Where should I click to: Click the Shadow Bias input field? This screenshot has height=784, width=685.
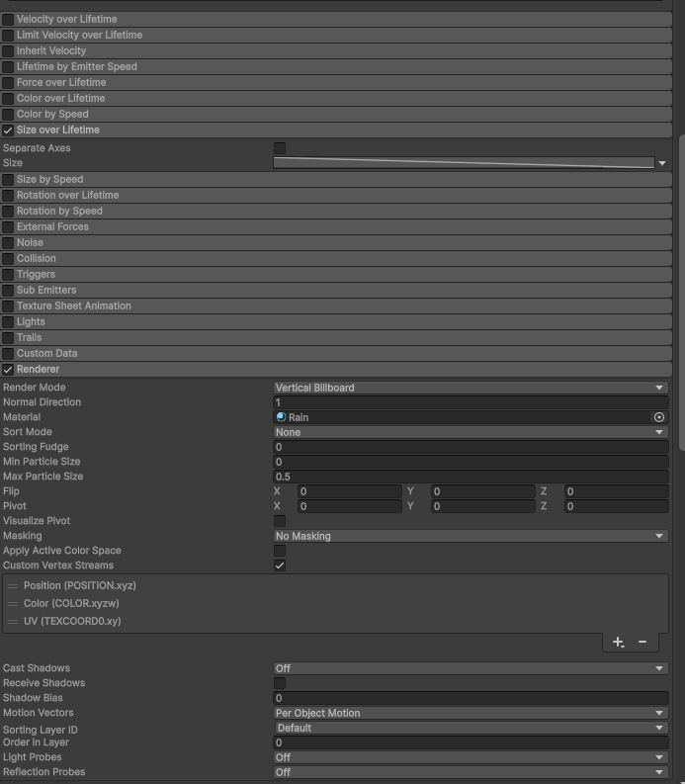point(471,698)
